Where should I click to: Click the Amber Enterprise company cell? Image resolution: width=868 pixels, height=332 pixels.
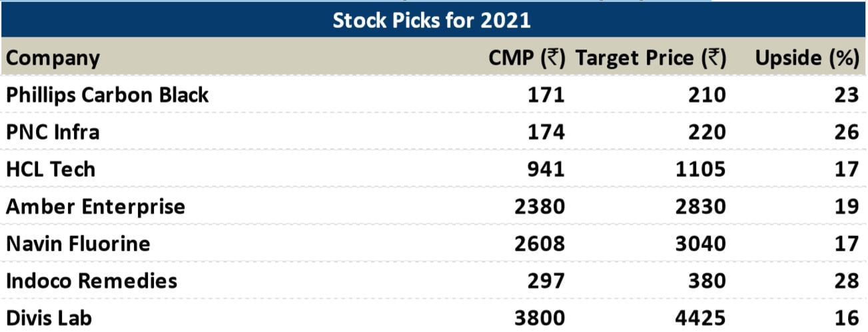pos(95,207)
